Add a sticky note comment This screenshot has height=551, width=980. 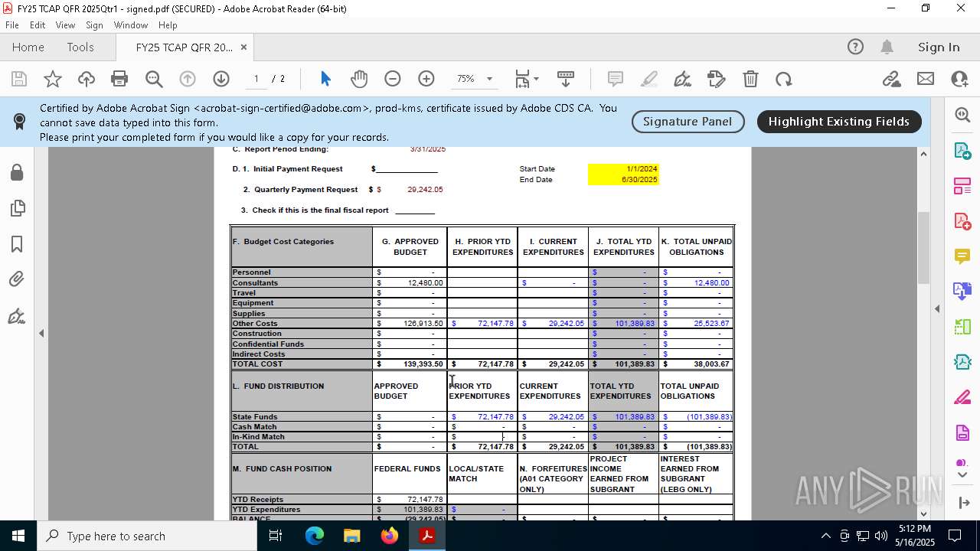coord(615,79)
